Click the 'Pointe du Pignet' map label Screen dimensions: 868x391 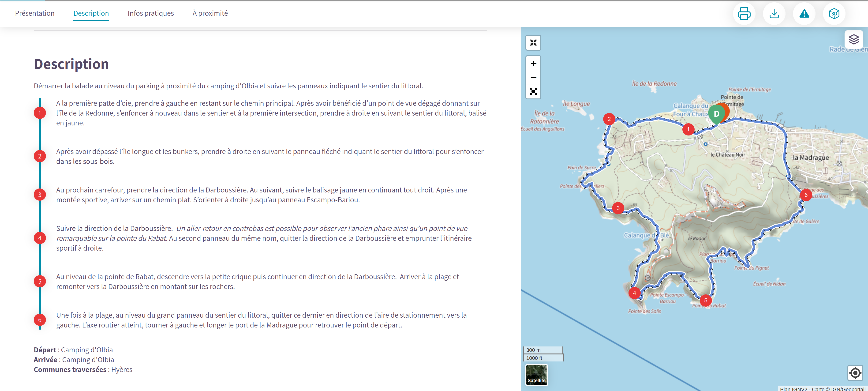(x=751, y=268)
